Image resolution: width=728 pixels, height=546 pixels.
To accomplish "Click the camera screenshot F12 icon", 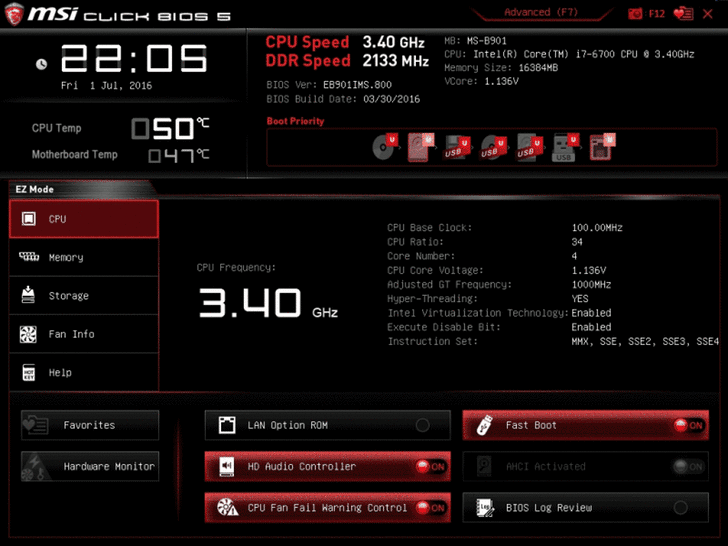I will [635, 14].
